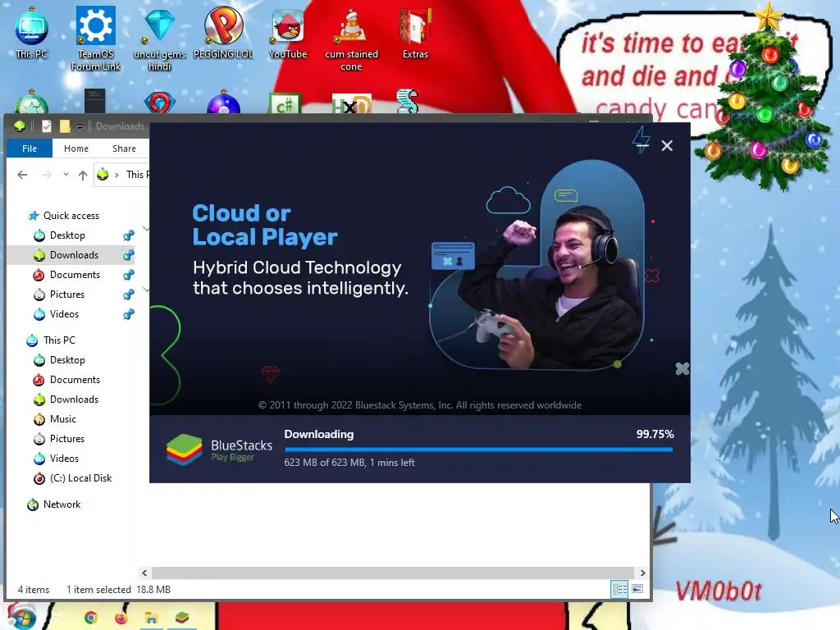Open Google Chrome from taskbar
The height and width of the screenshot is (630, 840).
(x=90, y=618)
